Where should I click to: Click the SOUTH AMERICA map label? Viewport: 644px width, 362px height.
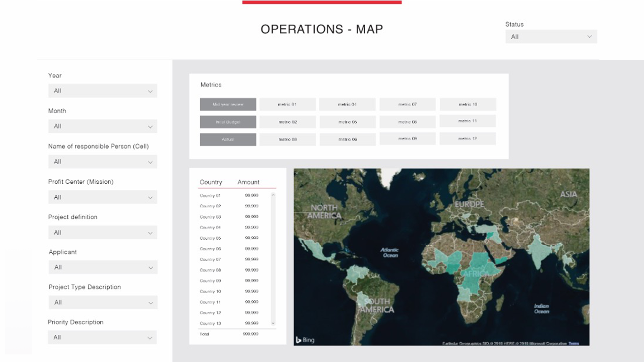click(x=377, y=305)
